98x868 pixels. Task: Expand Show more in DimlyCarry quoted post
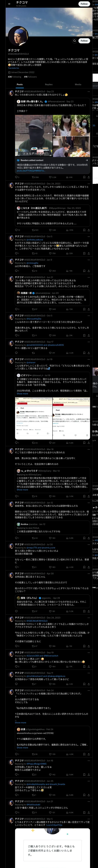tap(22, 490)
